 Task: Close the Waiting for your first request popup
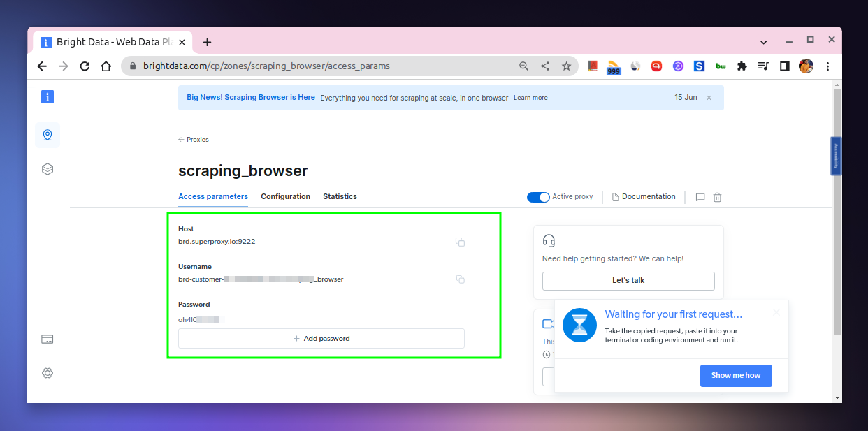pos(776,312)
